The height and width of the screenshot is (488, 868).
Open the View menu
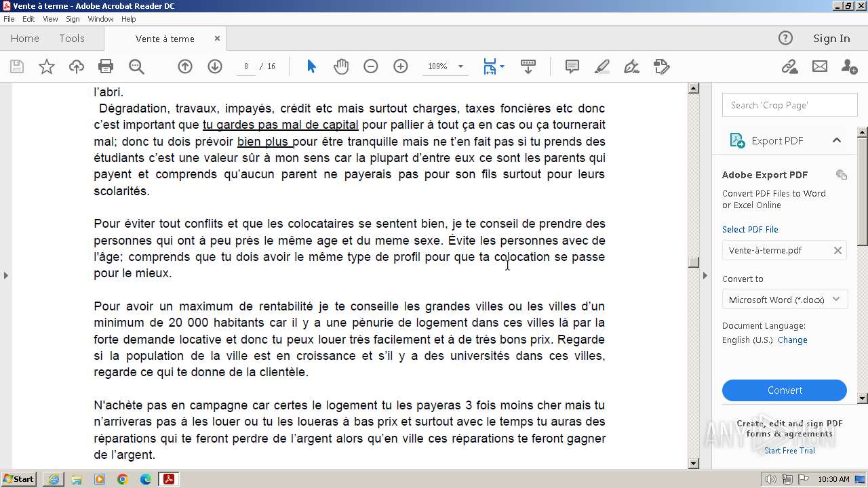click(x=50, y=19)
